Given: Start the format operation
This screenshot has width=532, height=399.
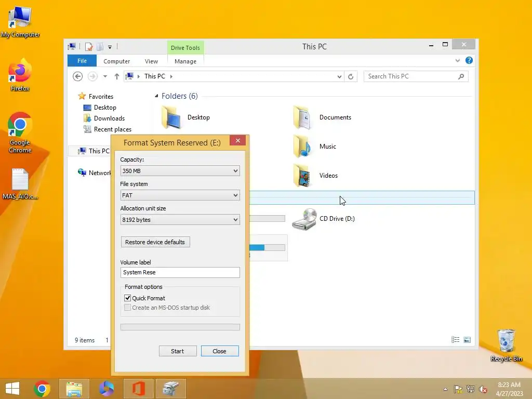Looking at the screenshot, I should (x=178, y=351).
